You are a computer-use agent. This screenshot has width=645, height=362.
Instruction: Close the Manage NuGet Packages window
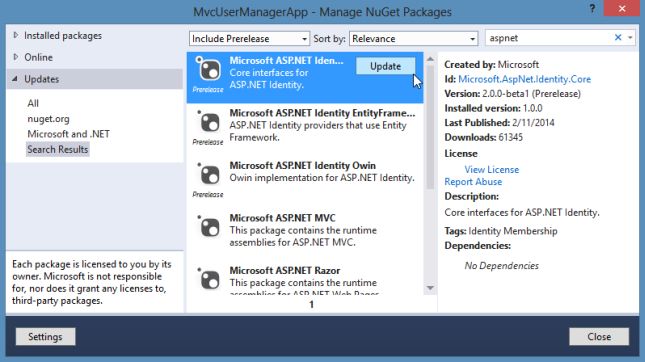(622, 8)
